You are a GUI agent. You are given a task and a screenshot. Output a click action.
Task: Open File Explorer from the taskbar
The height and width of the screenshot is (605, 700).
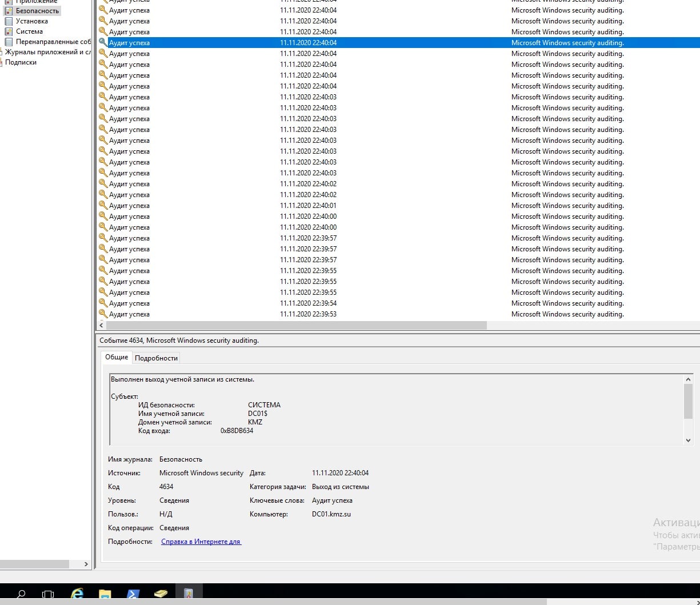click(x=105, y=594)
